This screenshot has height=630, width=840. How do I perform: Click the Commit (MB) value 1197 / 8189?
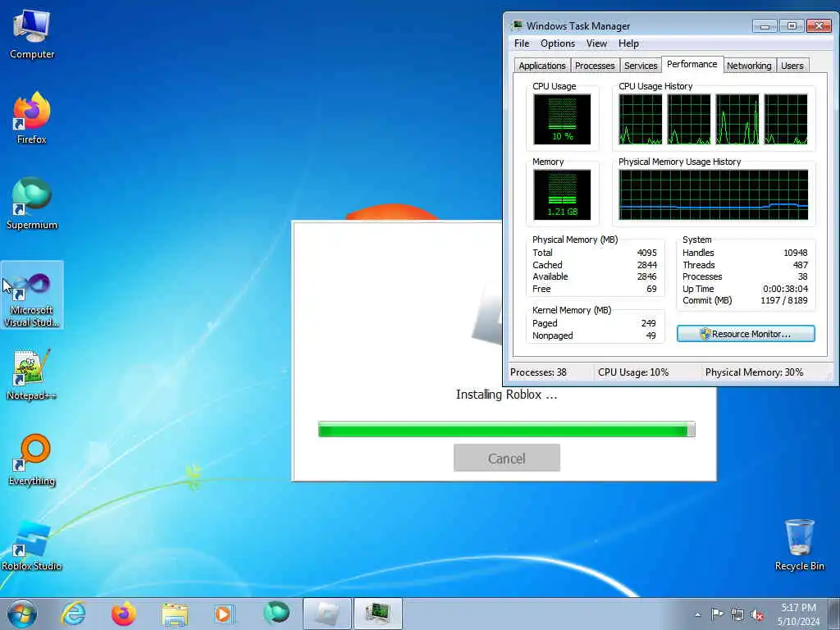tap(783, 300)
